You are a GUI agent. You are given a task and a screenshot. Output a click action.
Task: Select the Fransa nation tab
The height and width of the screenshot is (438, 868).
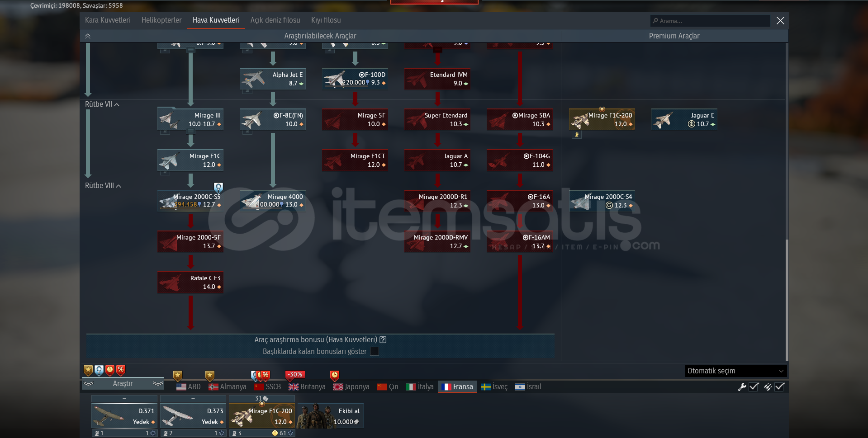pyautogui.click(x=457, y=387)
